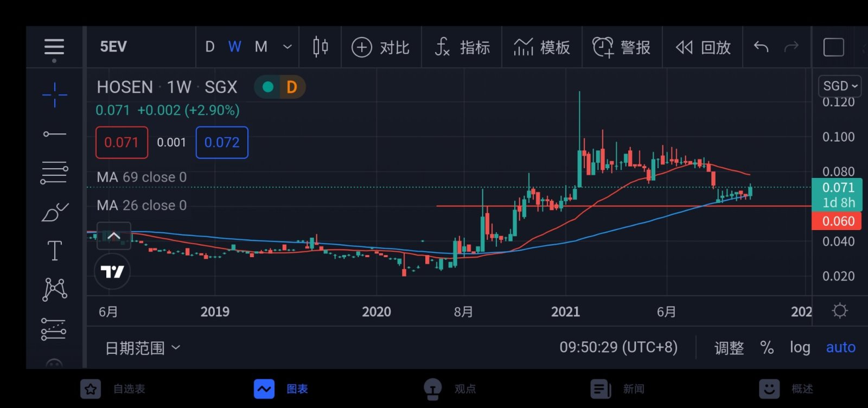Open chart settings gear icon
This screenshot has width=868, height=408.
tap(840, 311)
